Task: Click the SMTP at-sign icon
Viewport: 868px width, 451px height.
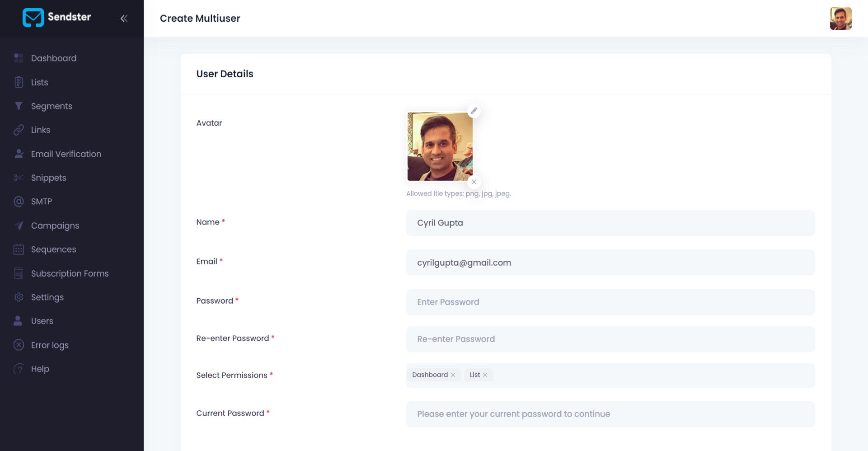Action: (x=19, y=202)
